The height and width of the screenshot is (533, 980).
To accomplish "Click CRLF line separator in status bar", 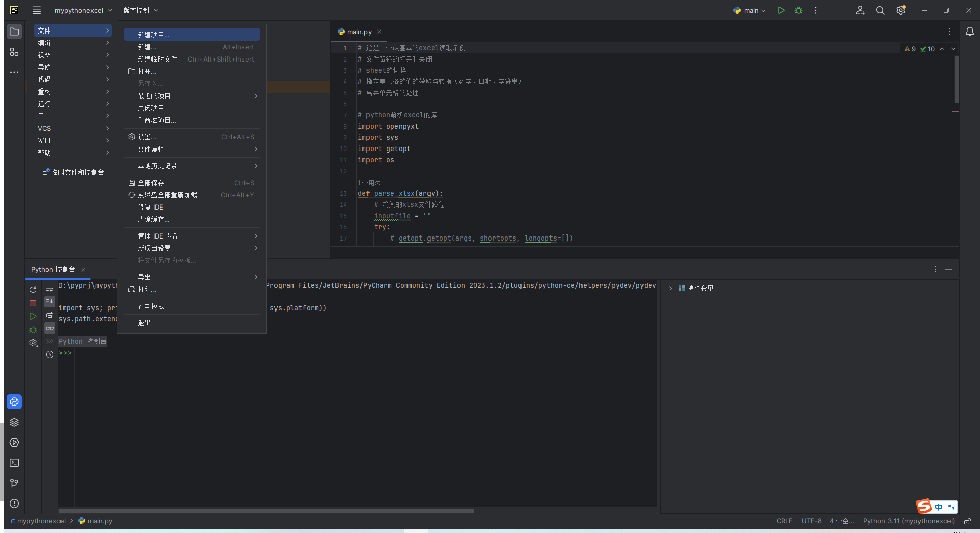I will (x=784, y=521).
